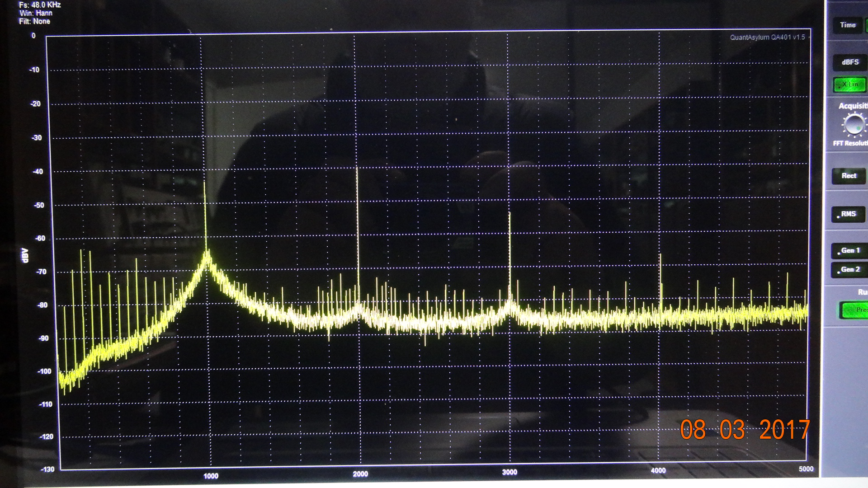Enable generator Gen 2

(849, 270)
